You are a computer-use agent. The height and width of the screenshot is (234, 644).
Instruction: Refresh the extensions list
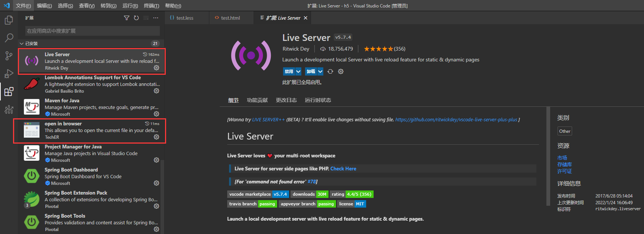click(x=136, y=18)
